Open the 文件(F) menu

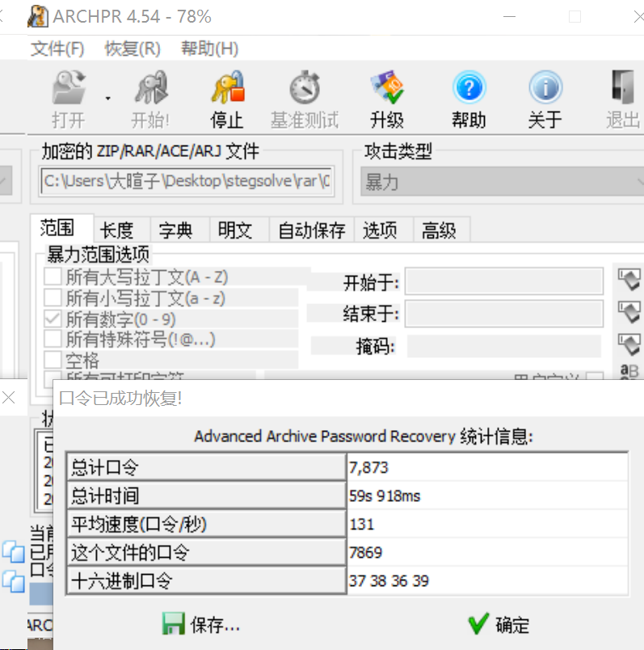(x=57, y=49)
